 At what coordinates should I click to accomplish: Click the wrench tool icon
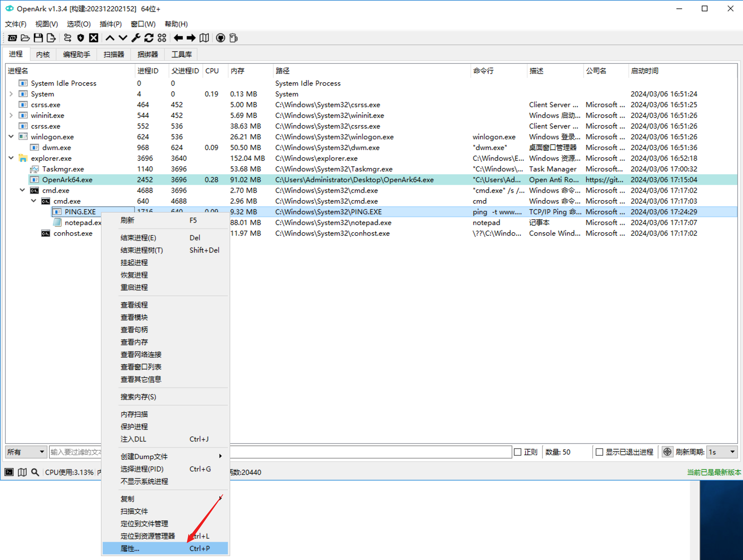136,38
